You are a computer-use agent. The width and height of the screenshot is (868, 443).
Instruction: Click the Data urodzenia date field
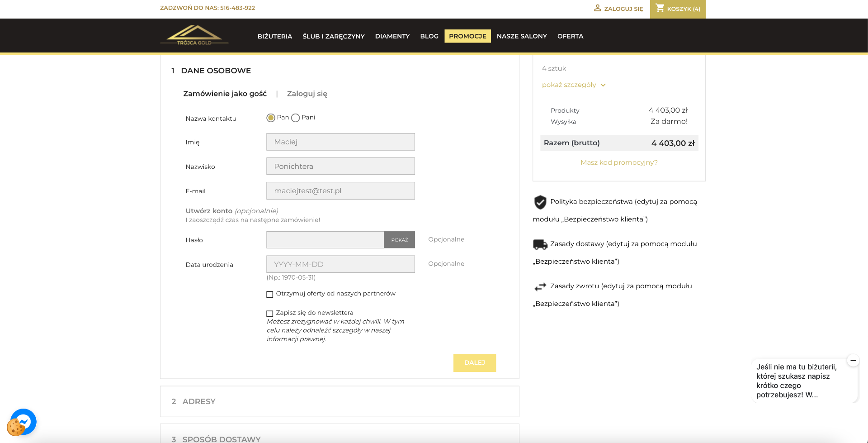[x=340, y=264]
